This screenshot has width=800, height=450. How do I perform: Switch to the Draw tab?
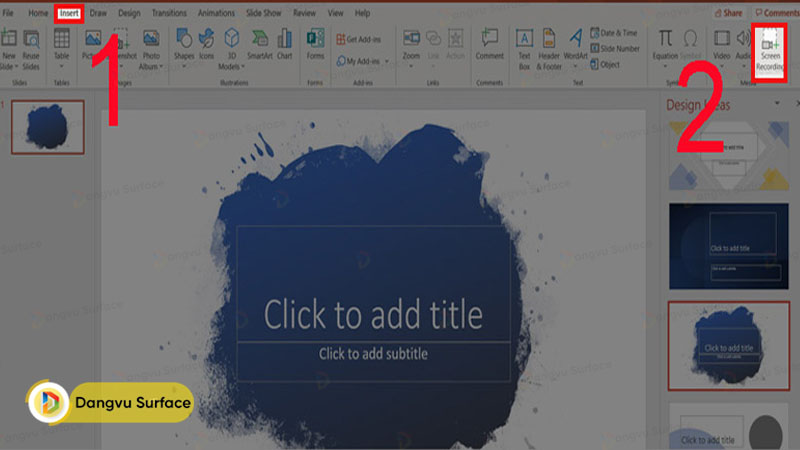pyautogui.click(x=98, y=13)
